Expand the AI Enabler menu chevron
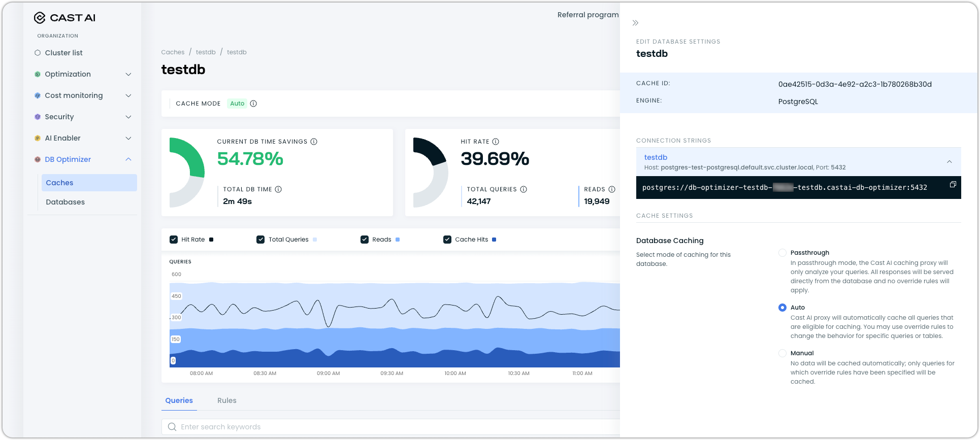Screen dimensions: 980x440 click(x=128, y=138)
